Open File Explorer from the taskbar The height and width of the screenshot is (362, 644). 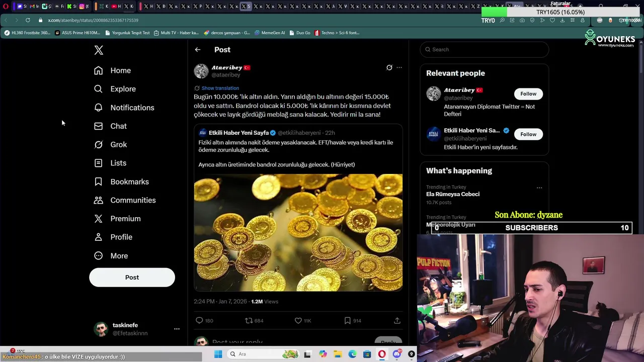(338, 354)
